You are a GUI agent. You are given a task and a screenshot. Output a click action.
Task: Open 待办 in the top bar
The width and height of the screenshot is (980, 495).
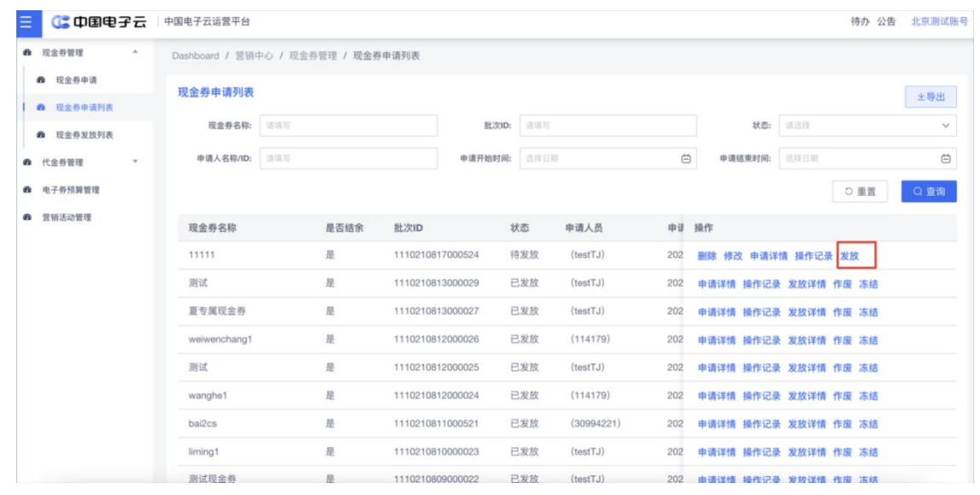[860, 22]
